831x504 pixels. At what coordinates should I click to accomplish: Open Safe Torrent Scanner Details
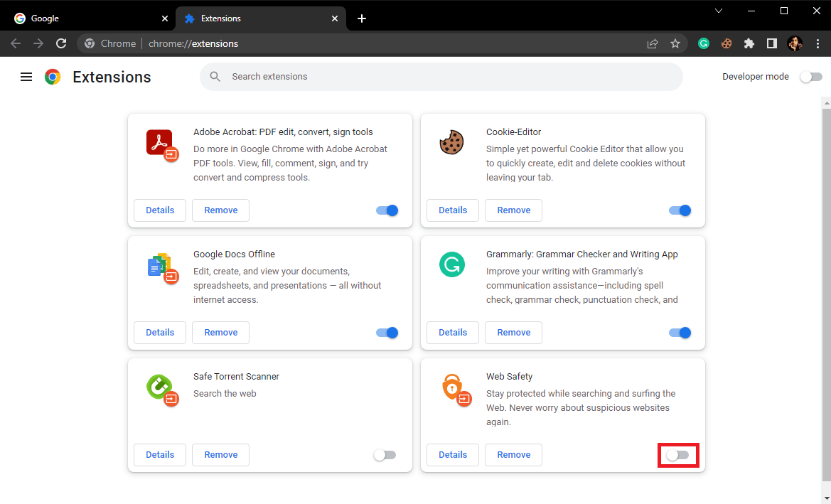click(160, 455)
